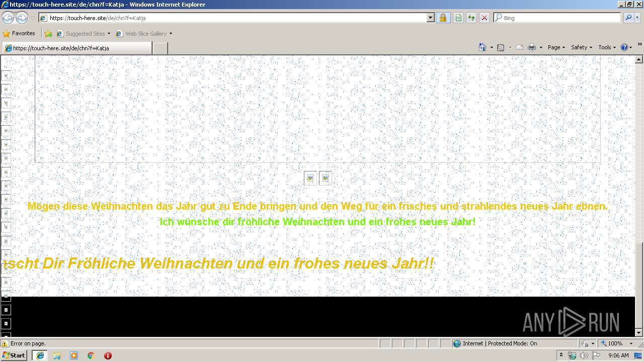Open the Favorites star button

click(19, 33)
